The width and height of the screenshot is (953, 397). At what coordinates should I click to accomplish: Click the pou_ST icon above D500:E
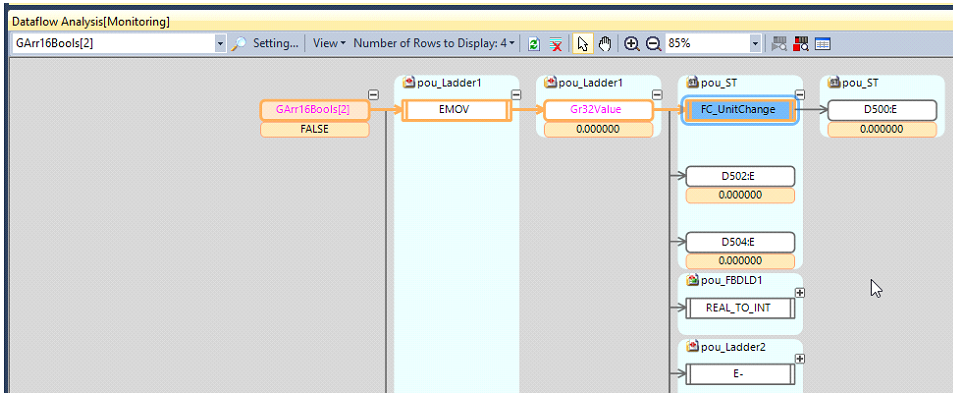[x=834, y=82]
